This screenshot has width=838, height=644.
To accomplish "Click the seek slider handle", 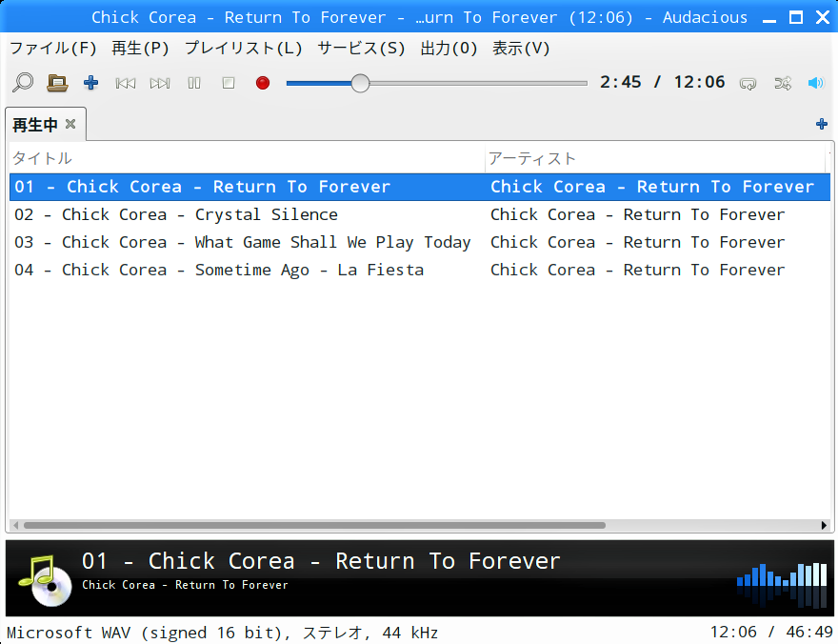I will pyautogui.click(x=360, y=84).
